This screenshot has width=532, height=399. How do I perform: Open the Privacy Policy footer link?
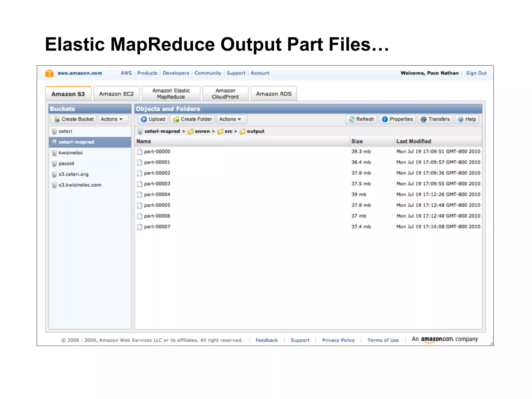338,340
